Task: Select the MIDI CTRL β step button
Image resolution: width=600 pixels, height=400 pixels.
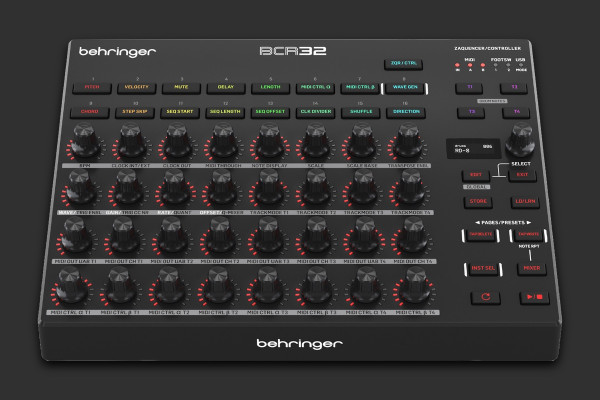Action: [360, 88]
